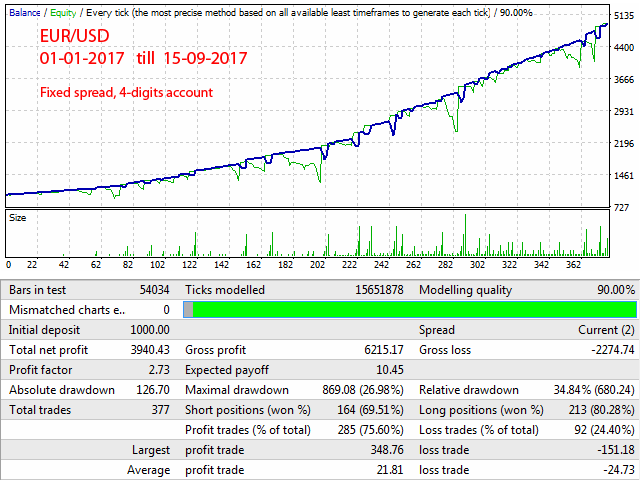Select Largest loss trade value -151.18
This screenshot has height=480, width=640.
pos(616,450)
